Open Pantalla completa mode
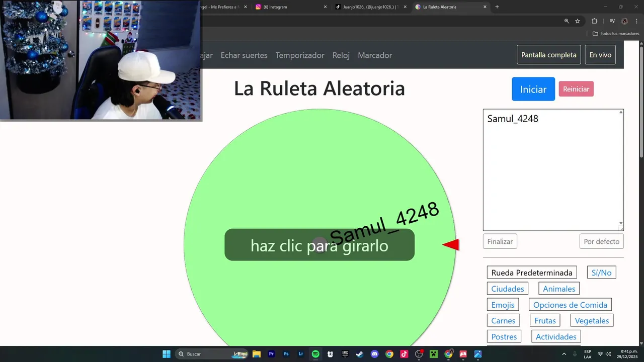Screen dimensions: 644x362 tap(549, 55)
